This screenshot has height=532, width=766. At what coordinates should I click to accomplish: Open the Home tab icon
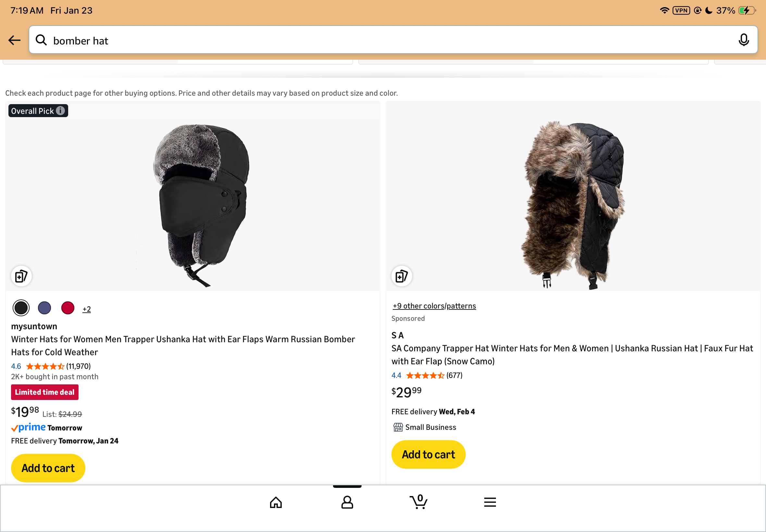[276, 502]
